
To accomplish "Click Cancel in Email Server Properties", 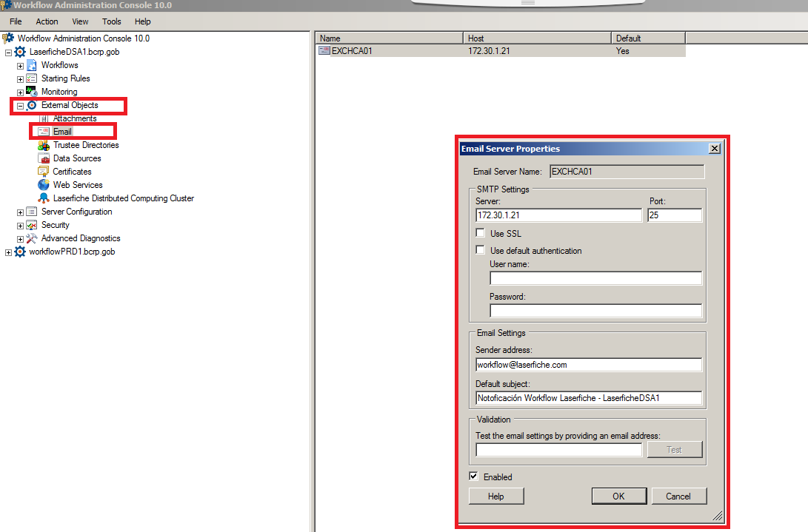I will click(678, 496).
